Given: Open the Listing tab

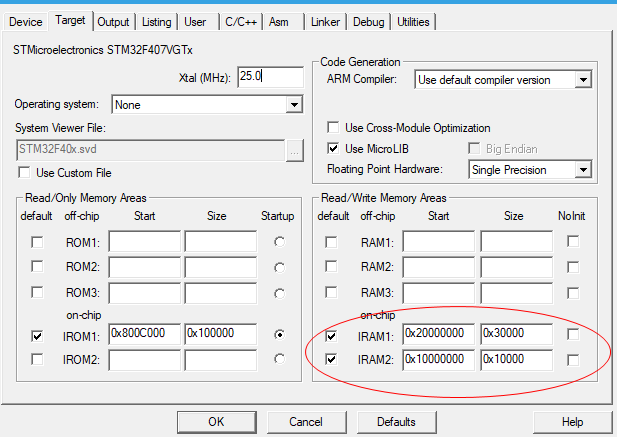Looking at the screenshot, I should pyautogui.click(x=157, y=22).
